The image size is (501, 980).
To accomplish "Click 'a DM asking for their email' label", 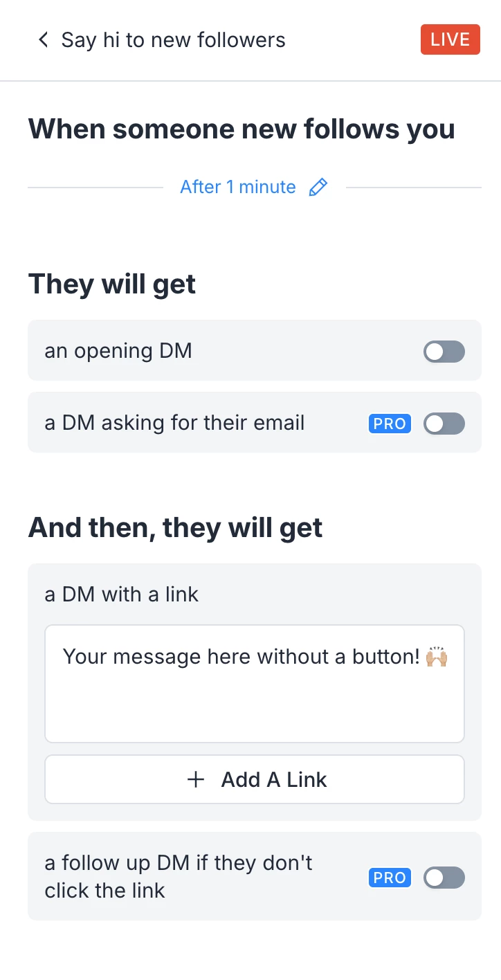I will tap(174, 423).
